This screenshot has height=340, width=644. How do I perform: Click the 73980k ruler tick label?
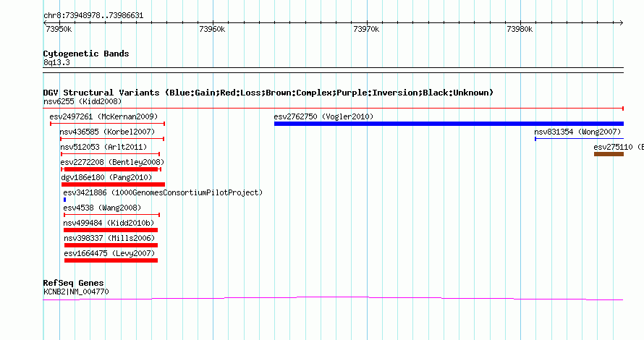pyautogui.click(x=520, y=29)
